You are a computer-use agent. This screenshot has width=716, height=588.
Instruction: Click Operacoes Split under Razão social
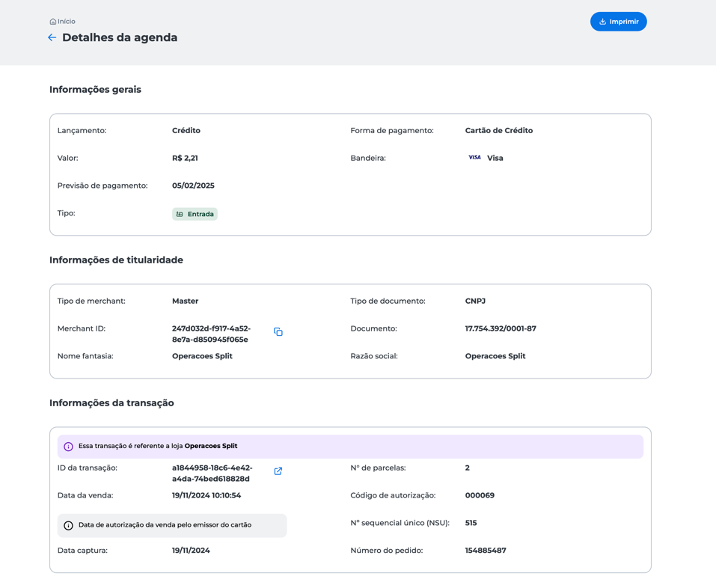495,355
